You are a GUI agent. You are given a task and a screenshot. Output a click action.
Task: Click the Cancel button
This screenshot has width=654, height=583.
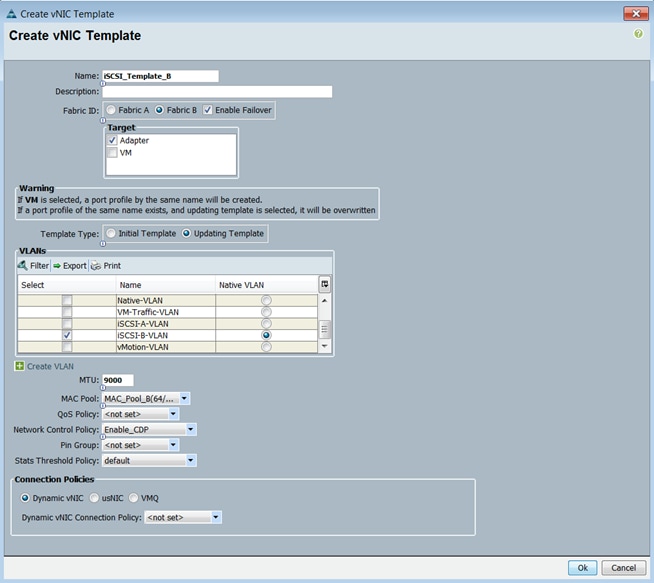click(624, 568)
